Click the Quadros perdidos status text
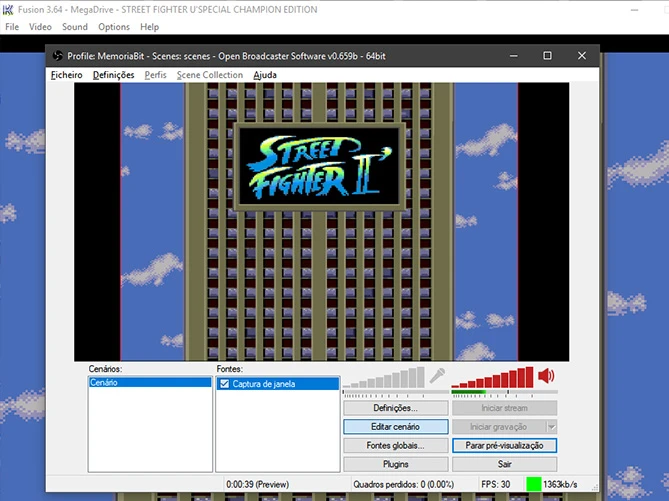 tap(404, 484)
